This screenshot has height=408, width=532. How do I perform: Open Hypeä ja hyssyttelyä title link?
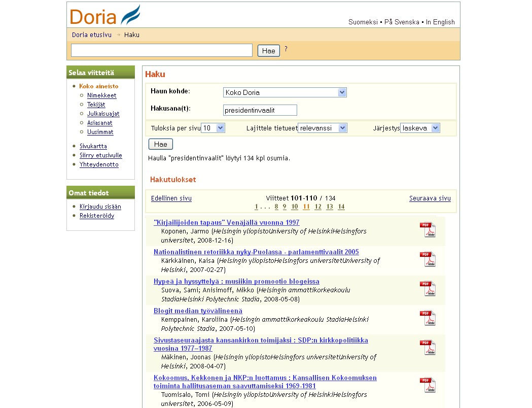click(236, 282)
